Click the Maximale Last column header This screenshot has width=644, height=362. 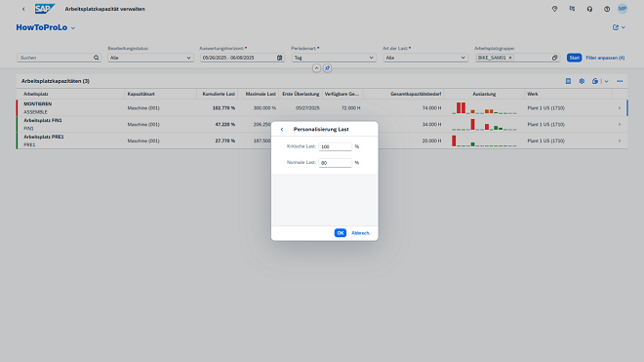pyautogui.click(x=259, y=94)
